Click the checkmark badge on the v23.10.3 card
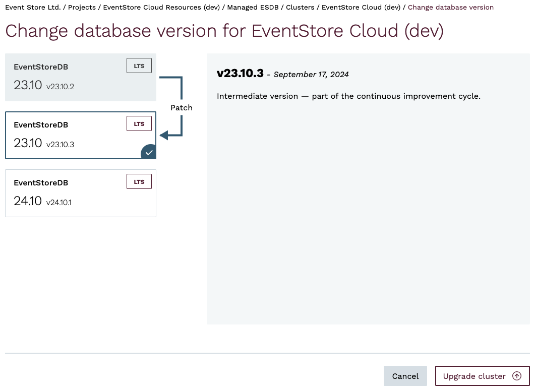The width and height of the screenshot is (534, 392). coord(148,152)
